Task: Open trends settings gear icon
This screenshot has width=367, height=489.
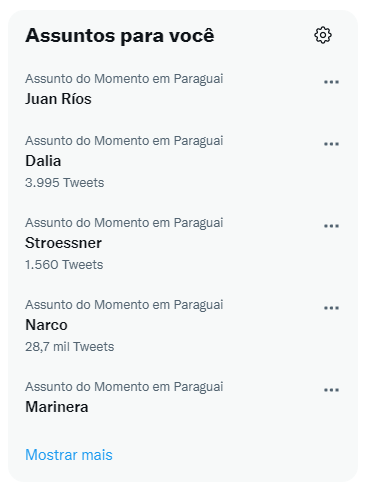Action: click(x=323, y=35)
